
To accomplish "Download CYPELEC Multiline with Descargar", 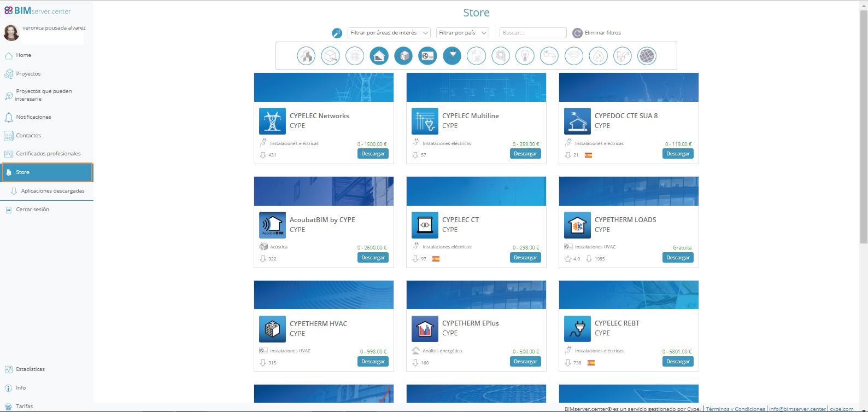I will click(526, 154).
